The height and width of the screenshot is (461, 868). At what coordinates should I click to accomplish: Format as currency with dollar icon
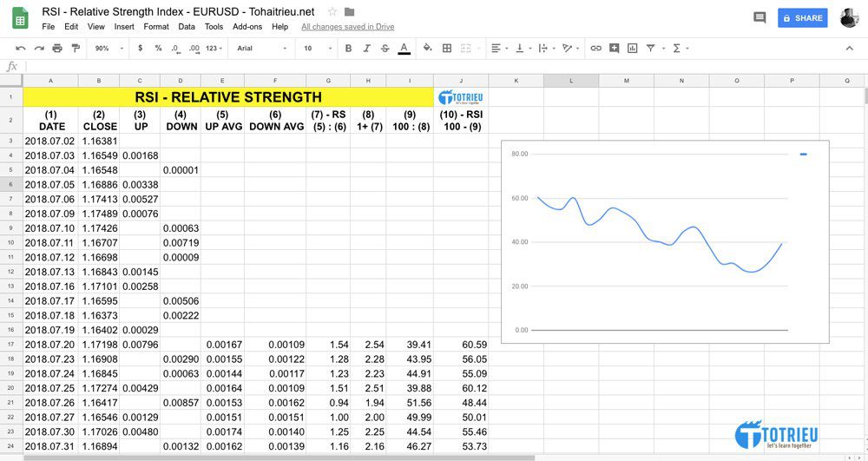coord(140,48)
